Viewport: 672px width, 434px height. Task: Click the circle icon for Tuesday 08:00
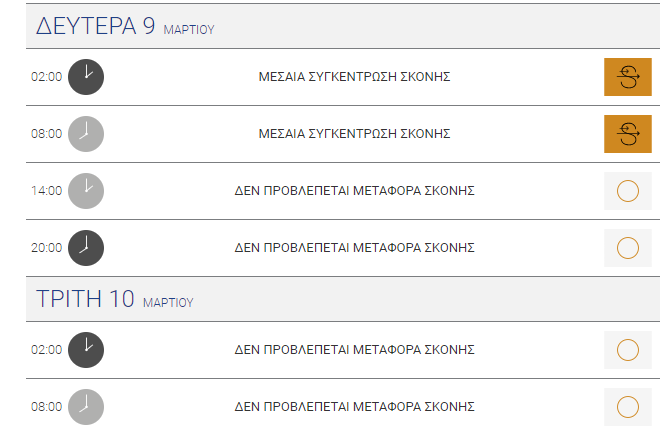point(628,407)
